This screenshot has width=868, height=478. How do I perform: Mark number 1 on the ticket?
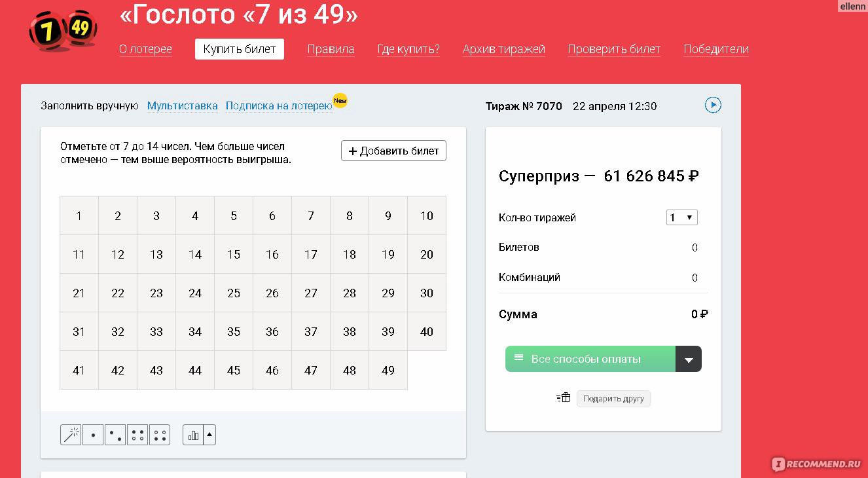click(x=79, y=215)
